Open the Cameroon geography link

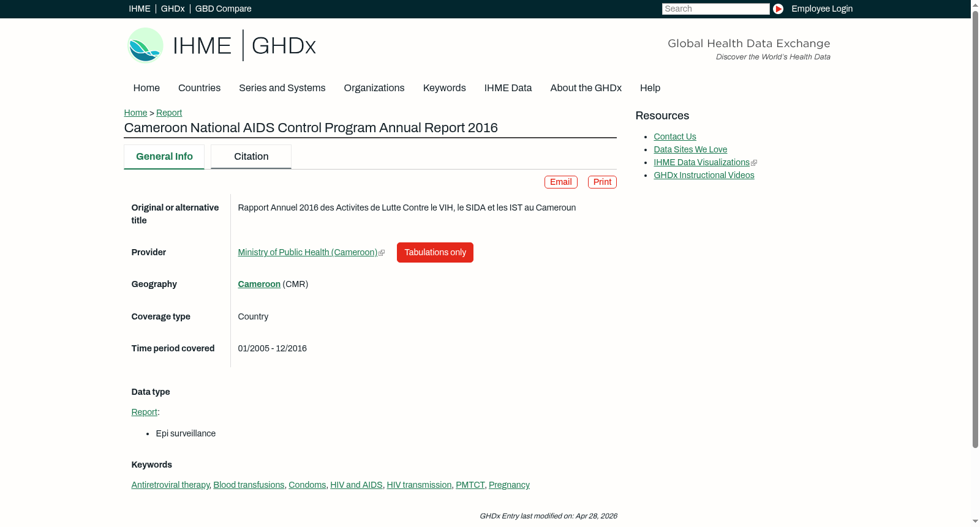(259, 284)
